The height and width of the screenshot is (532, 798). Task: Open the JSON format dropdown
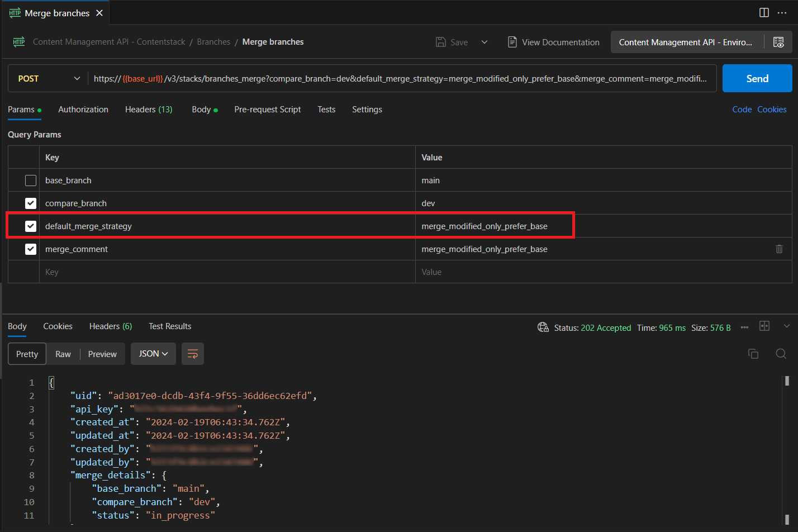[153, 354]
